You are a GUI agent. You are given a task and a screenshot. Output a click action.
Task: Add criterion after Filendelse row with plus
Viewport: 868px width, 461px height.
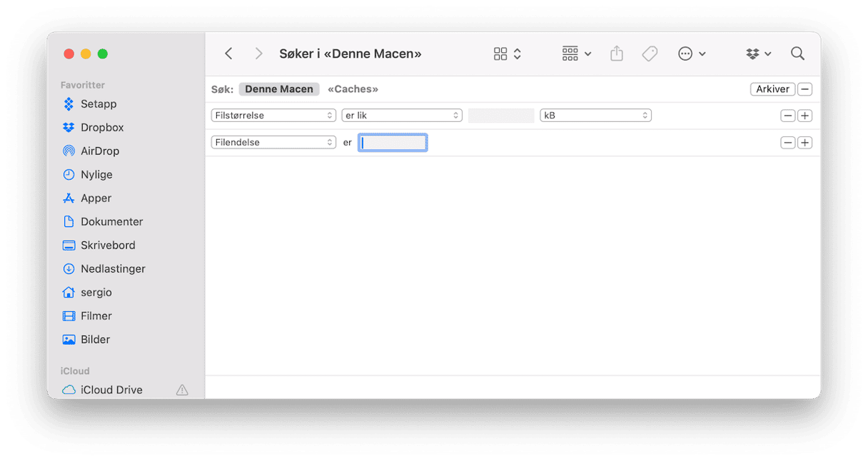805,143
